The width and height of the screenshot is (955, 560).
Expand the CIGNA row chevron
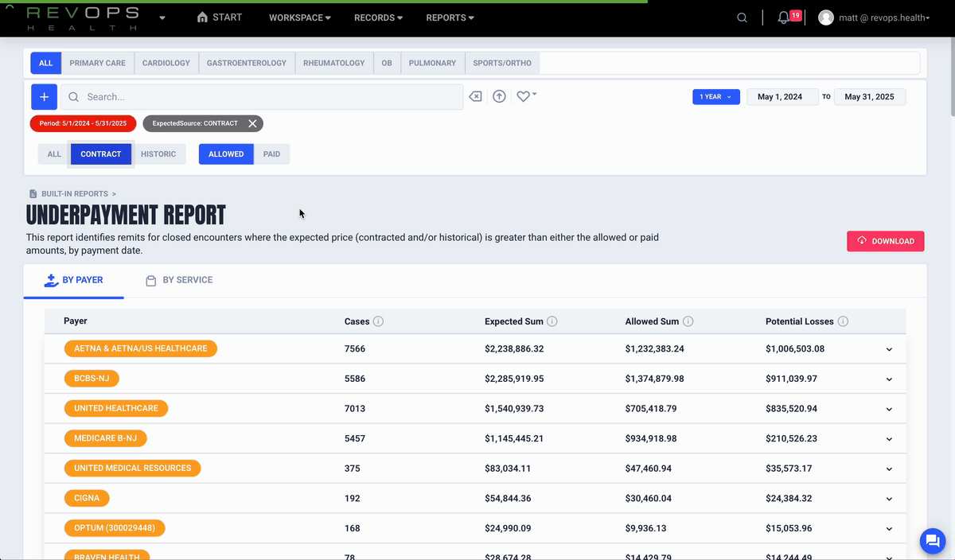click(889, 499)
